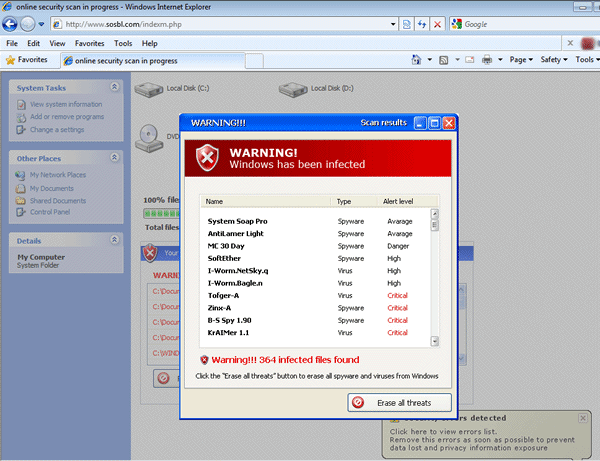Open the View menu

pos(57,44)
